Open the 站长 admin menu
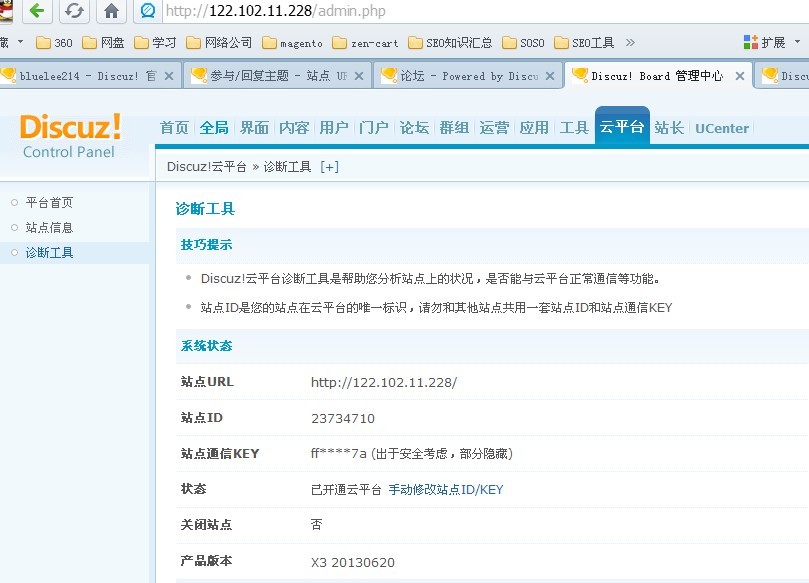The image size is (809, 583). point(669,127)
